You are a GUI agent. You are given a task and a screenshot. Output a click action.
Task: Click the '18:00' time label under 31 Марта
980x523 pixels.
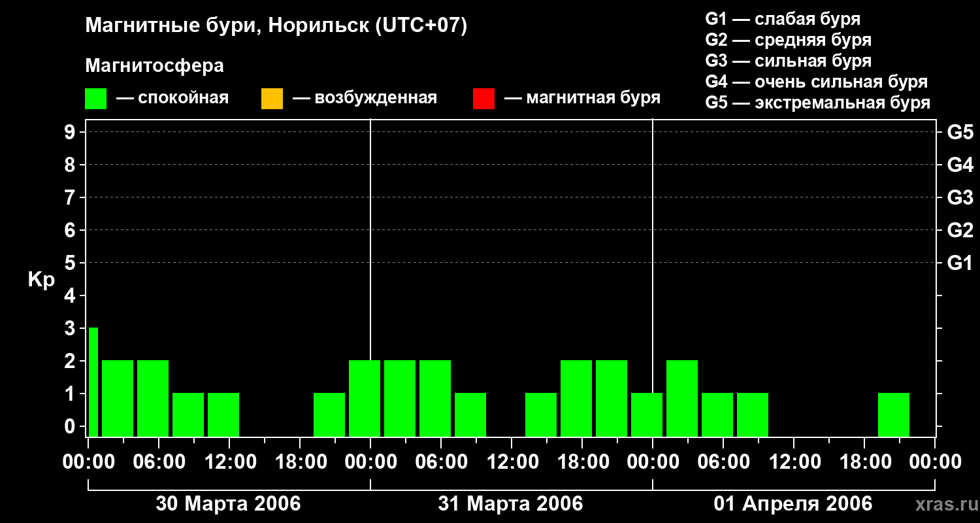583,463
